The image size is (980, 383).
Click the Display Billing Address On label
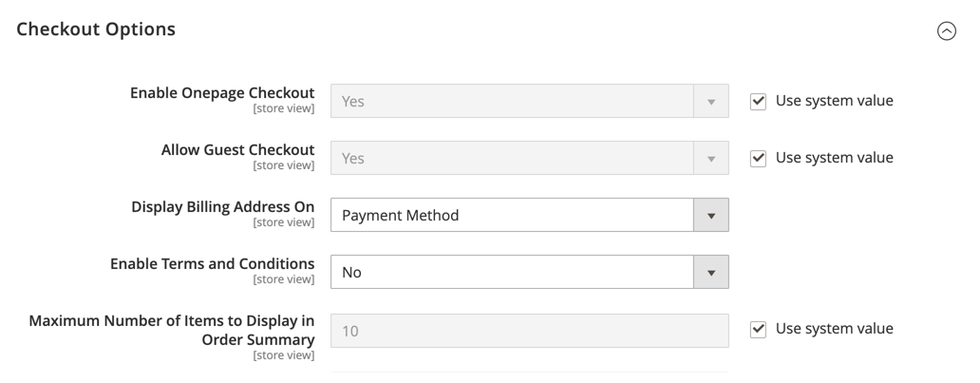pos(223,206)
